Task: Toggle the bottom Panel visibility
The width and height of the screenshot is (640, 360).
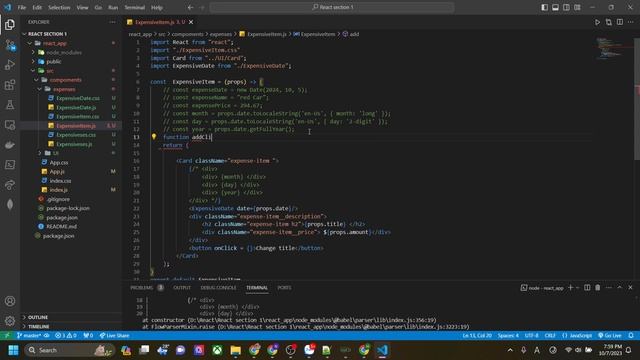Action: click(556, 7)
